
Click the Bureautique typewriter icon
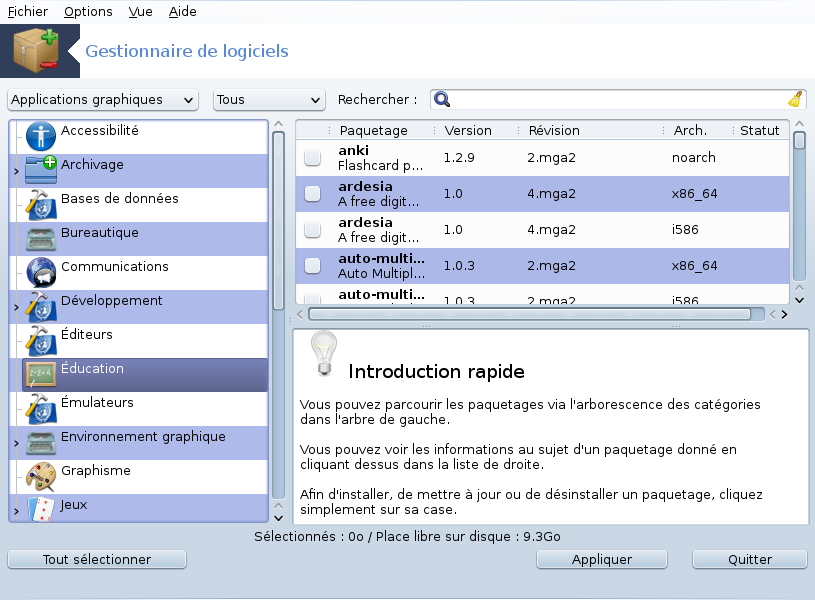pyautogui.click(x=41, y=238)
